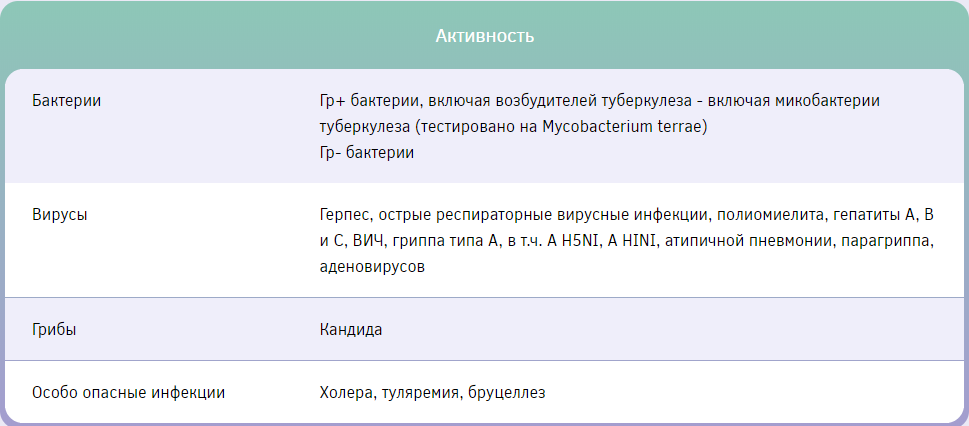The image size is (969, 426).
Task: Click the word Холера
Action: tap(346, 392)
